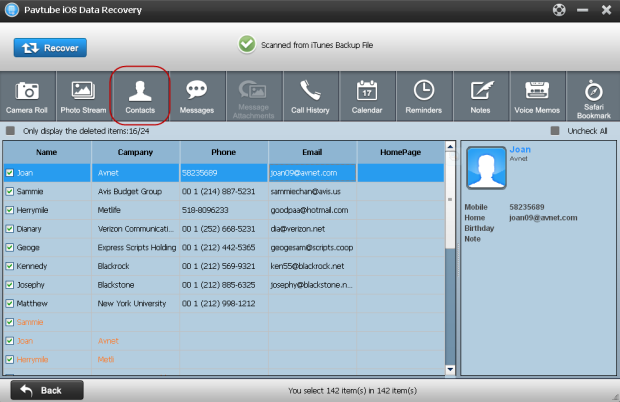This screenshot has width=620, height=402.
Task: Click joan09@avnet.com in detail panel
Action: [x=543, y=218]
